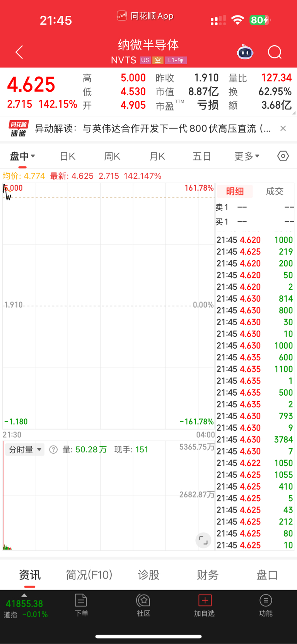The width and height of the screenshot is (297, 644).
Task: Expand chart to fullscreen icon
Action: pos(203,540)
